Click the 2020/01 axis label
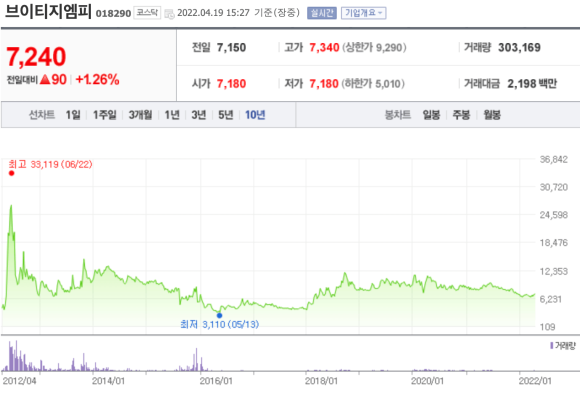580x396 pixels. [x=427, y=381]
